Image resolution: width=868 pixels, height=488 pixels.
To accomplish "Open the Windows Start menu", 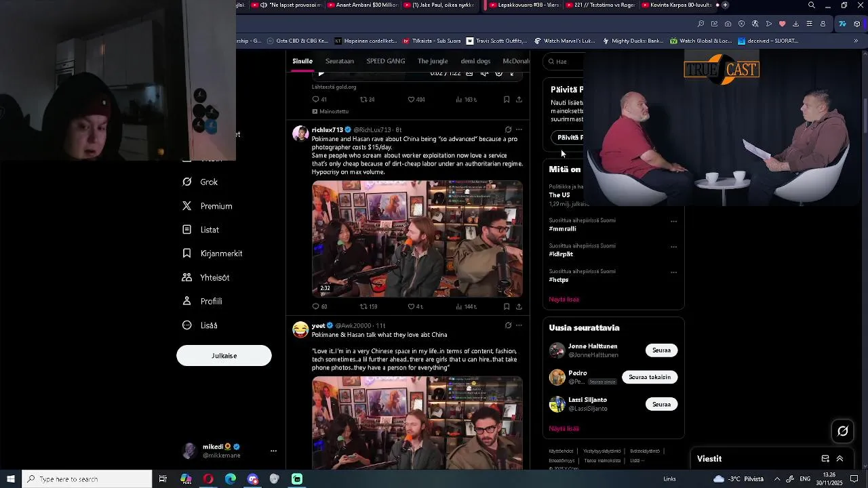I will [11, 479].
